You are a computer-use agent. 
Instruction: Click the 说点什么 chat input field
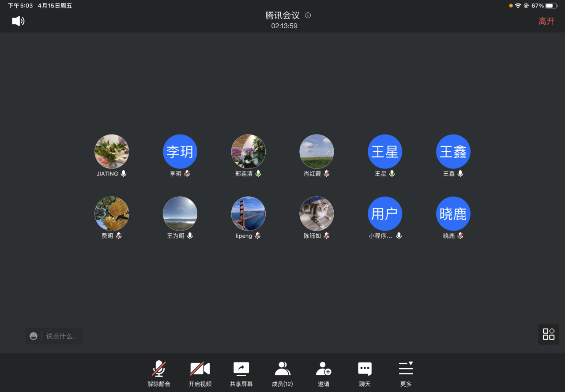pyautogui.click(x=62, y=336)
